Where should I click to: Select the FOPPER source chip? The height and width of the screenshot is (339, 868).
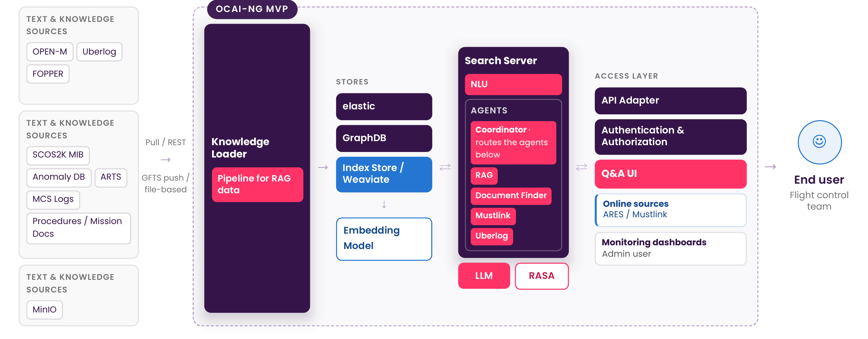pyautogui.click(x=48, y=74)
